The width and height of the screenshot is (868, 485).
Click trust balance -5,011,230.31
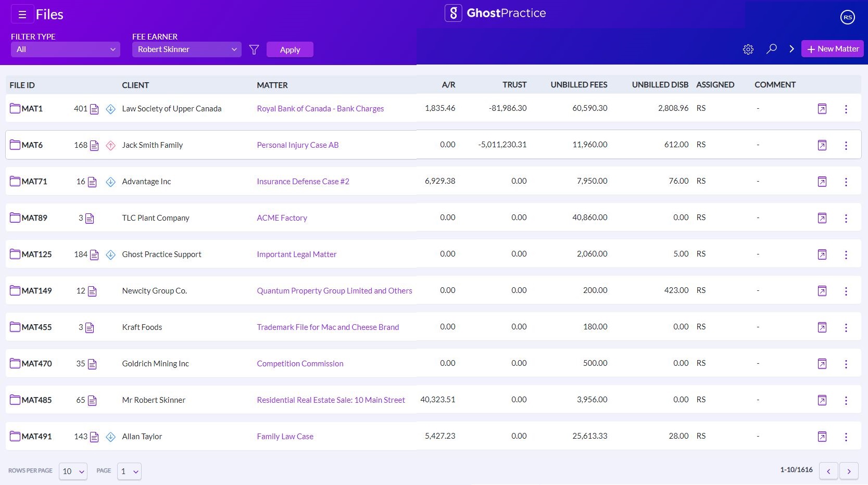point(502,145)
